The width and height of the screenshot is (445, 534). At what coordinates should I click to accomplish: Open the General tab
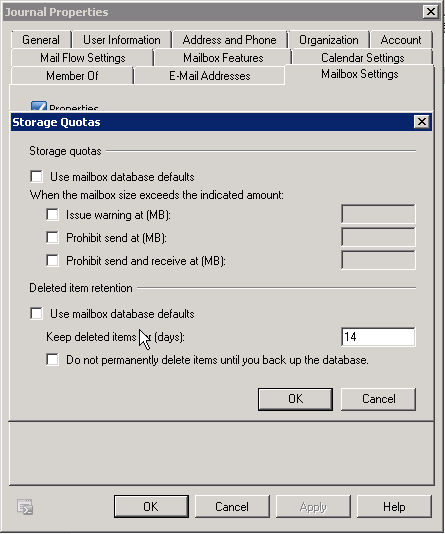tap(41, 40)
